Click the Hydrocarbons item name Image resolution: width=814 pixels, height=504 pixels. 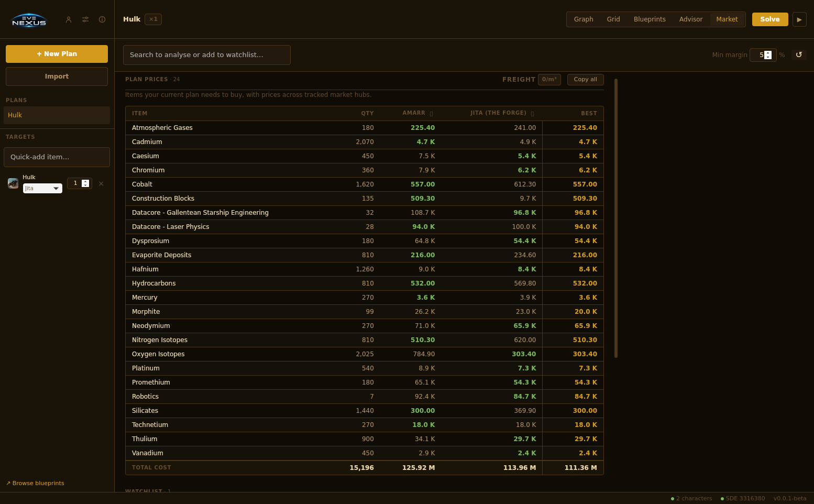tap(153, 283)
